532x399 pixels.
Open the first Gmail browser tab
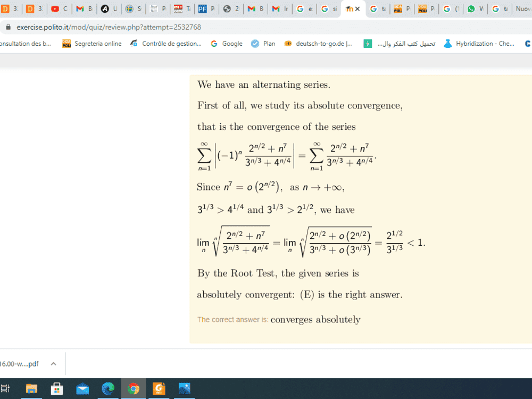click(x=84, y=9)
